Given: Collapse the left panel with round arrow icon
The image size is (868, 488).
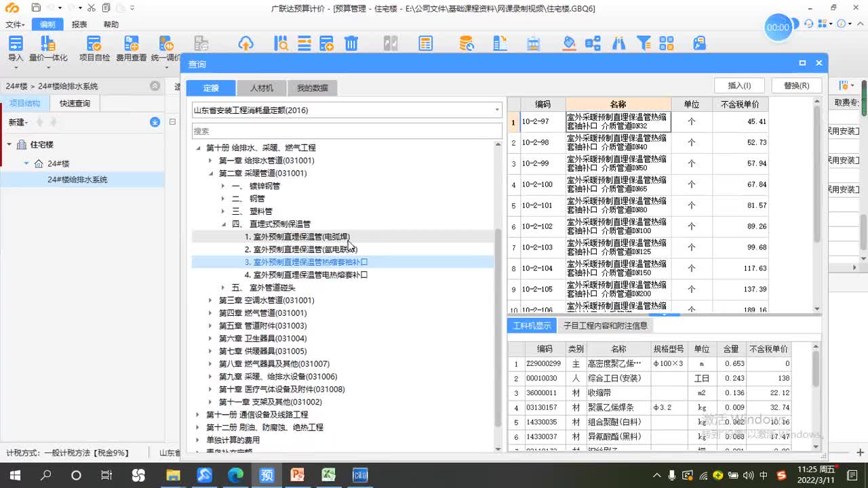Looking at the screenshot, I should click(x=155, y=86).
